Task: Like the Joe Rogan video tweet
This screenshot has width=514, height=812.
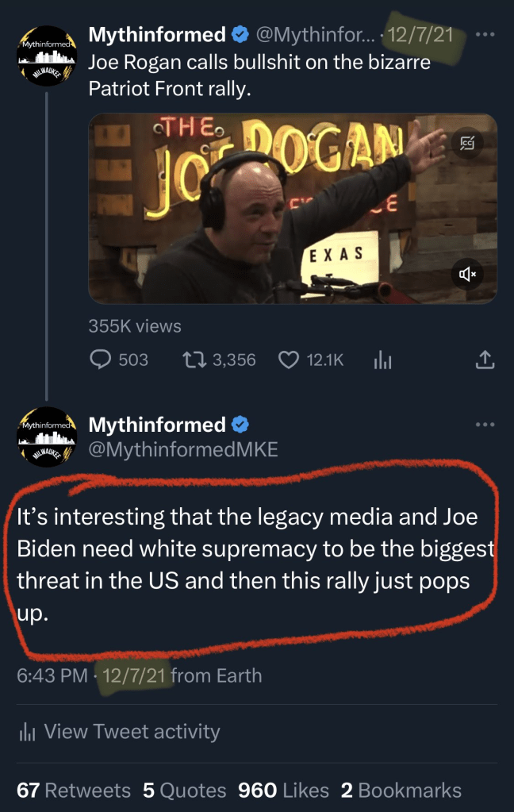Action: (289, 360)
